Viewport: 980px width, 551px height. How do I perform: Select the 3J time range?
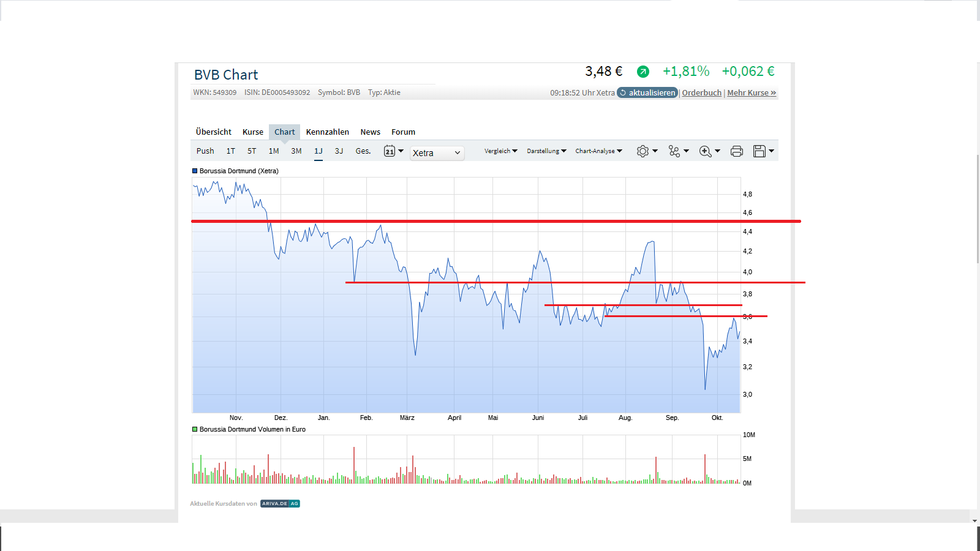[x=339, y=151]
